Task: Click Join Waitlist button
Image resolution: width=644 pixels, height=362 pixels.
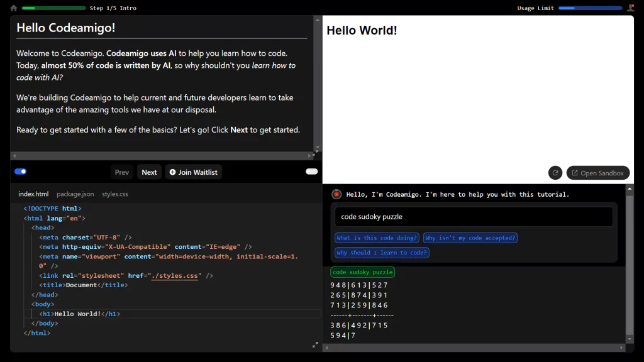Action: [x=194, y=172]
